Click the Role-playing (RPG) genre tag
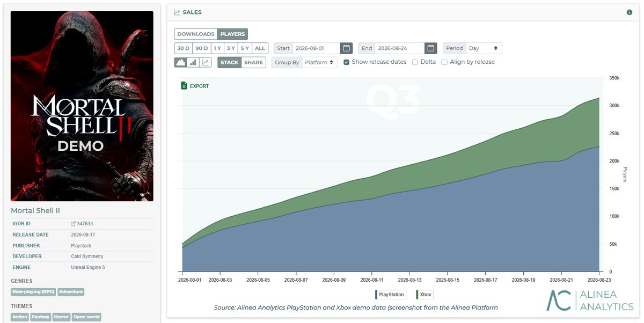The image size is (644, 323). point(33,292)
